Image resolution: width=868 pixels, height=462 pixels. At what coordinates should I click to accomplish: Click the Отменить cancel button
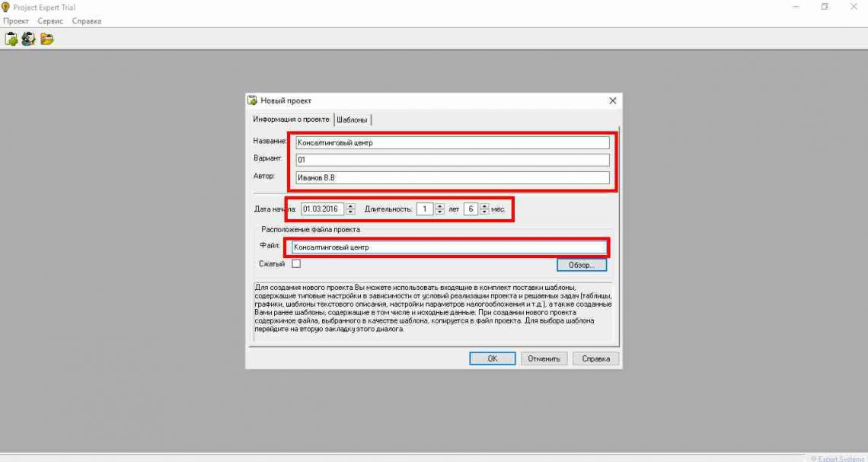(544, 358)
